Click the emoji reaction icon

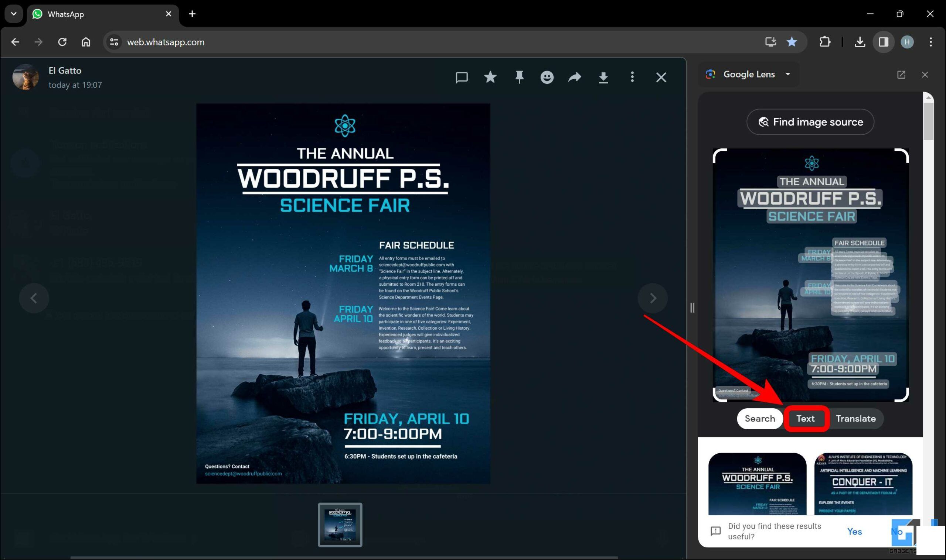click(x=547, y=77)
